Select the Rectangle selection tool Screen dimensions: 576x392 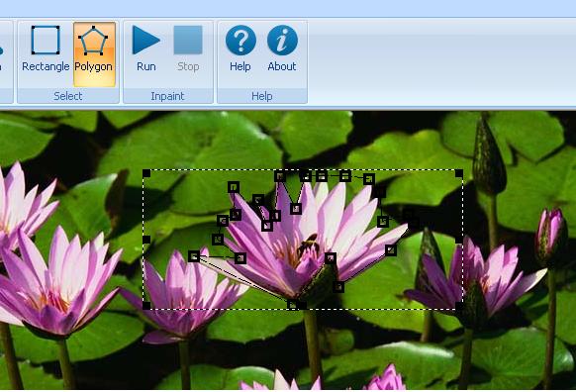pos(46,49)
